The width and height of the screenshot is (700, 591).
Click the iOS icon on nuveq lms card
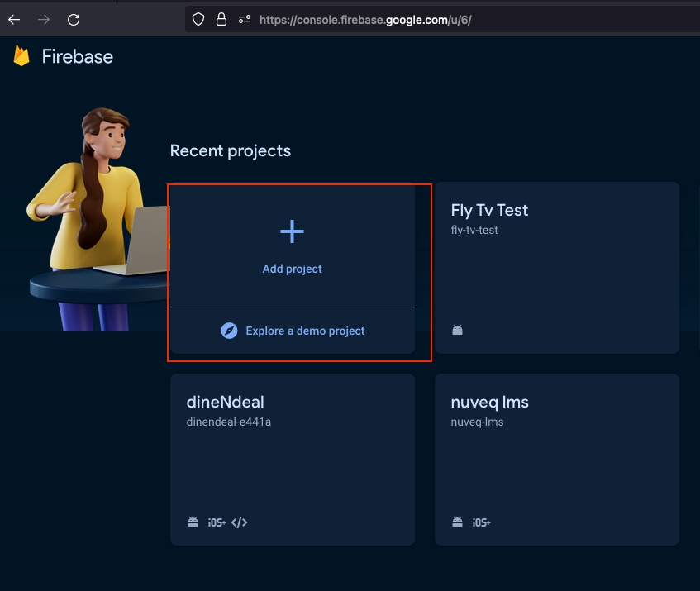[x=481, y=522]
